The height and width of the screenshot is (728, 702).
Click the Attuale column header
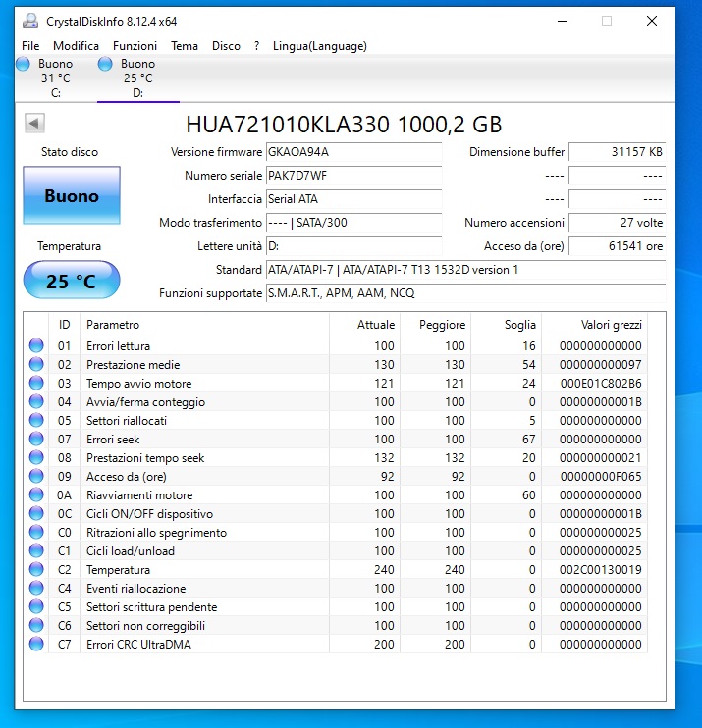(364, 325)
